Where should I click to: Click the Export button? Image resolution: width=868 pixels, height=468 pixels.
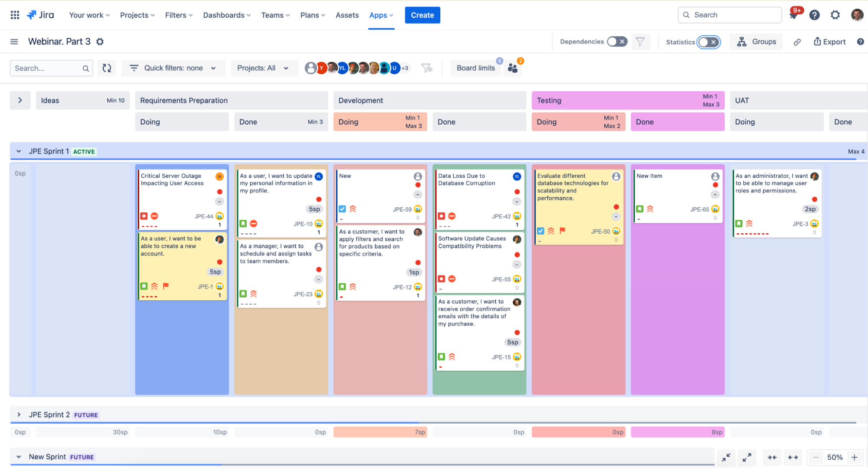click(x=829, y=42)
